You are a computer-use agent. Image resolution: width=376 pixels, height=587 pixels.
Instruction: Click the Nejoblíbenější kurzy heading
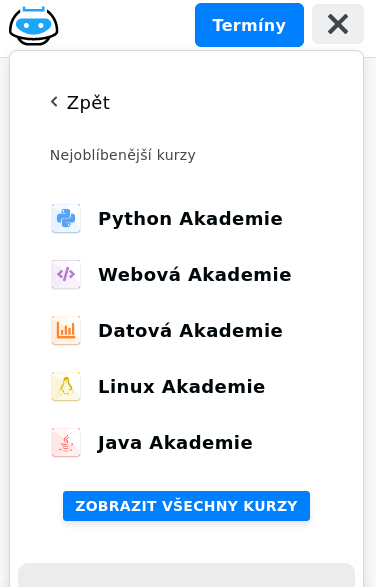click(123, 155)
